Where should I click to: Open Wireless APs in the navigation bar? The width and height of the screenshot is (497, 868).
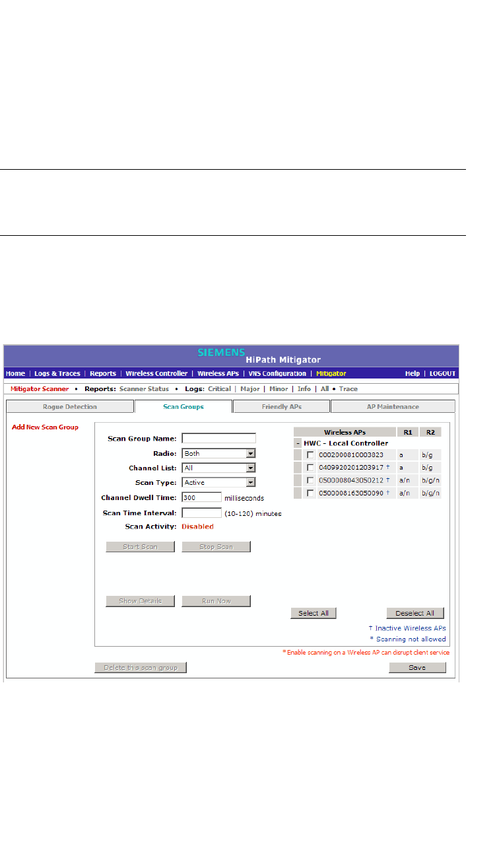[x=218, y=373]
